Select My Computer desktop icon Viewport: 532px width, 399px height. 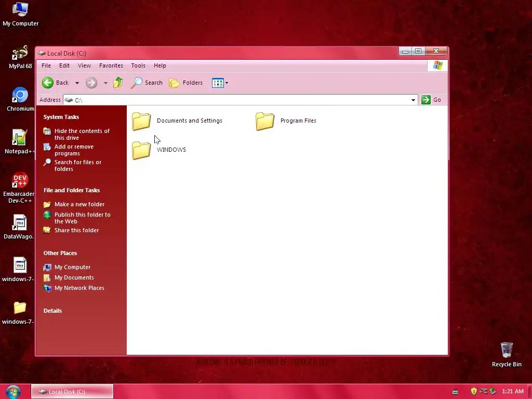click(20, 14)
